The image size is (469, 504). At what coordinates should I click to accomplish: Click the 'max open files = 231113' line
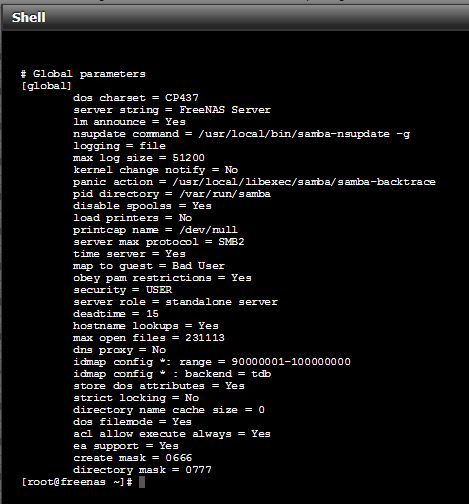pos(149,338)
